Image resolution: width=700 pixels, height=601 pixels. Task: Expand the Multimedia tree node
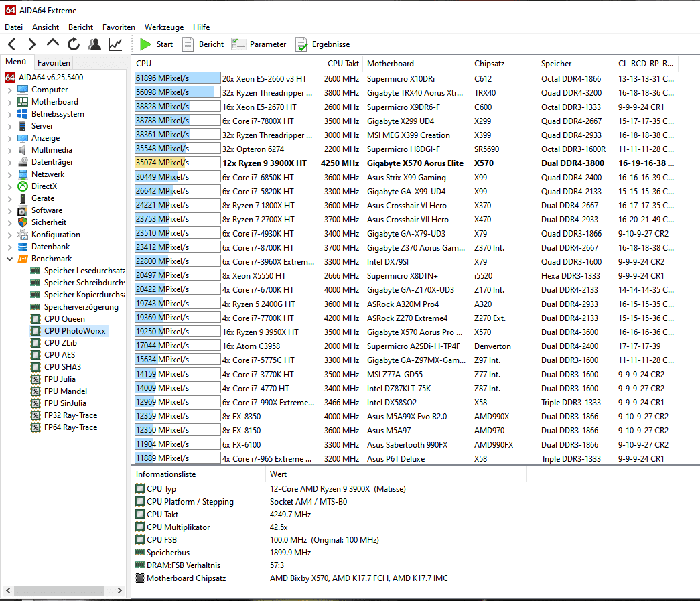coord(10,150)
